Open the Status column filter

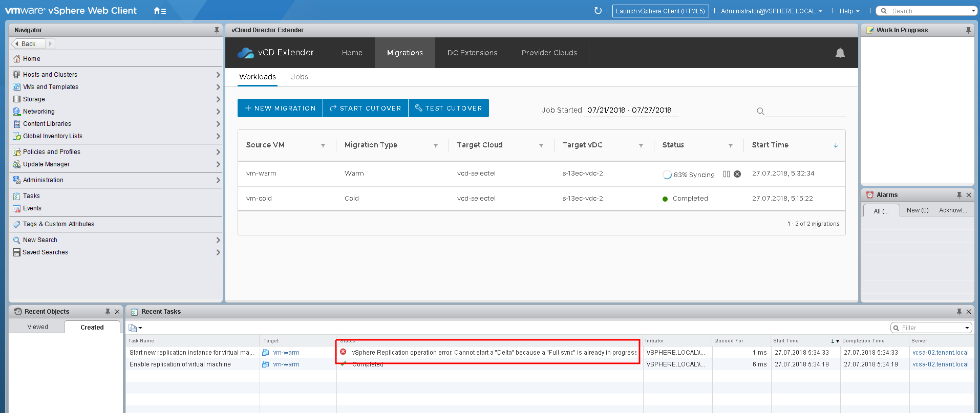pos(731,146)
